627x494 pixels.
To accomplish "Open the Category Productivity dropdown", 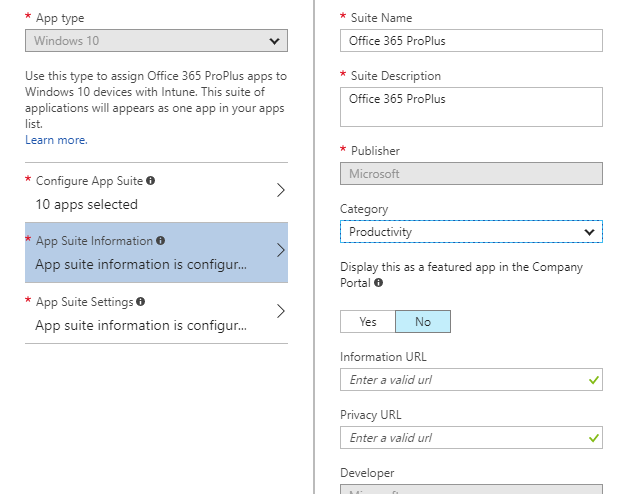I will pyautogui.click(x=471, y=232).
